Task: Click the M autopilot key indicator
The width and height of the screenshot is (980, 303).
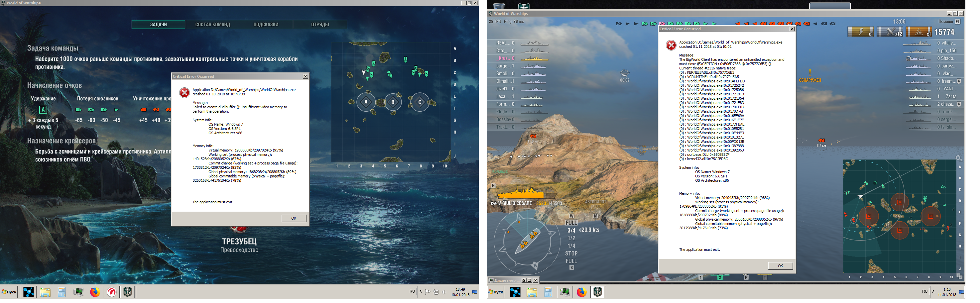Action: pyautogui.click(x=596, y=216)
